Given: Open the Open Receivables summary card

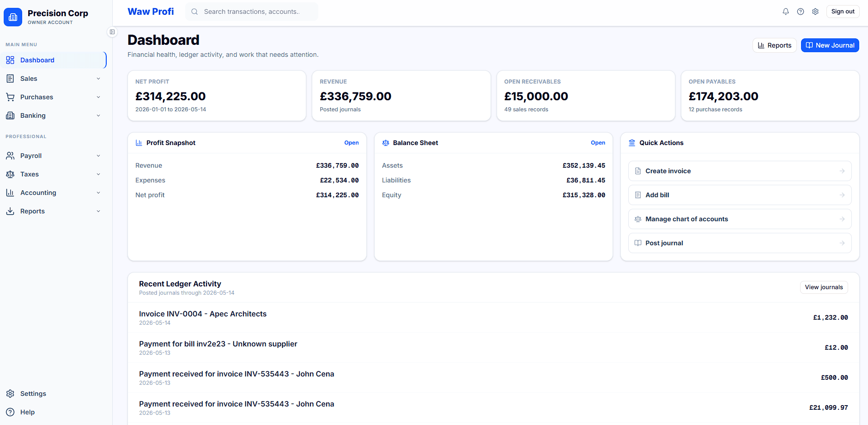Looking at the screenshot, I should [x=586, y=96].
